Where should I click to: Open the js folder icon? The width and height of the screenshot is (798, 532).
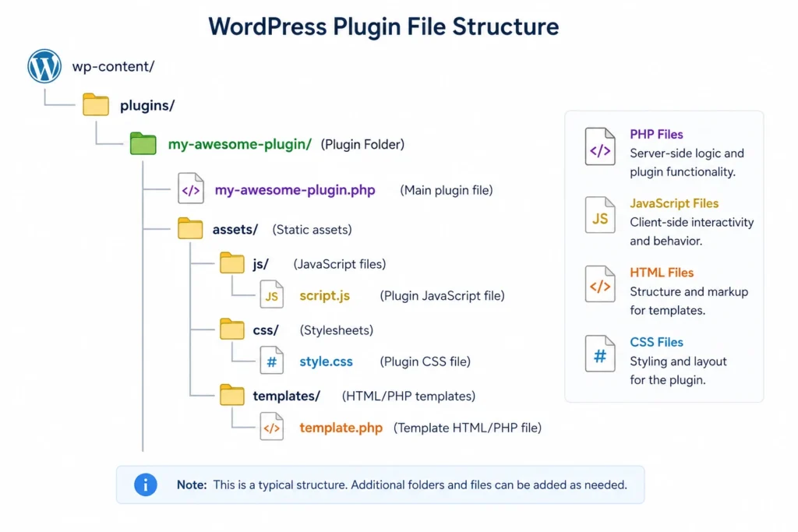coord(232,263)
